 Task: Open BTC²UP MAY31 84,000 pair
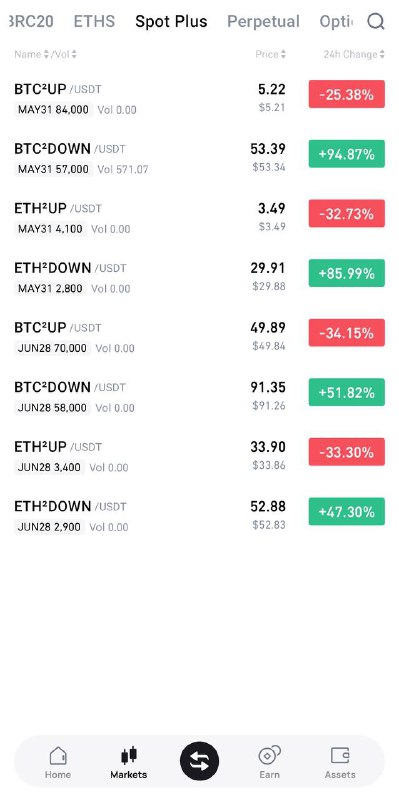[x=200, y=98]
